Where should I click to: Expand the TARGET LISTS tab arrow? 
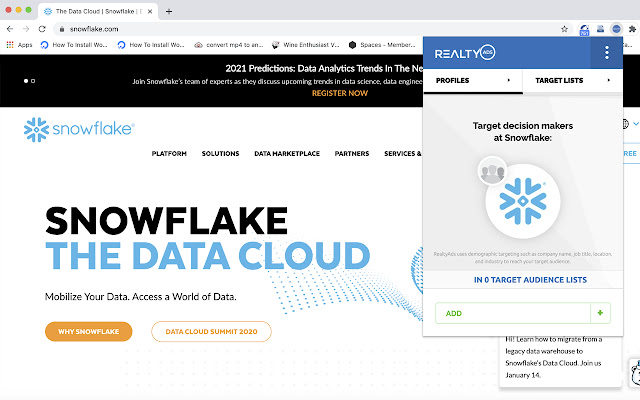[609, 80]
